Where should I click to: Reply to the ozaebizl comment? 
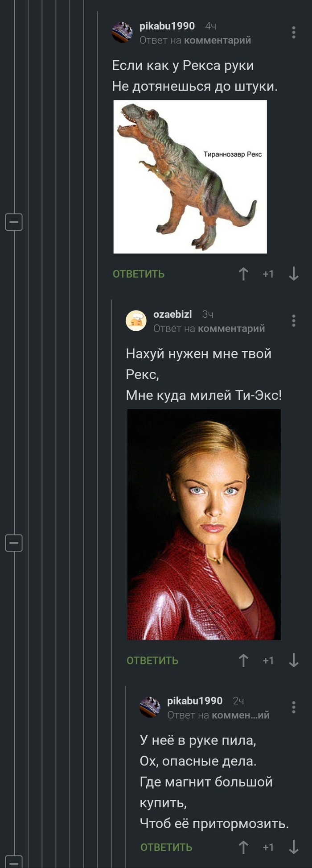click(x=152, y=660)
